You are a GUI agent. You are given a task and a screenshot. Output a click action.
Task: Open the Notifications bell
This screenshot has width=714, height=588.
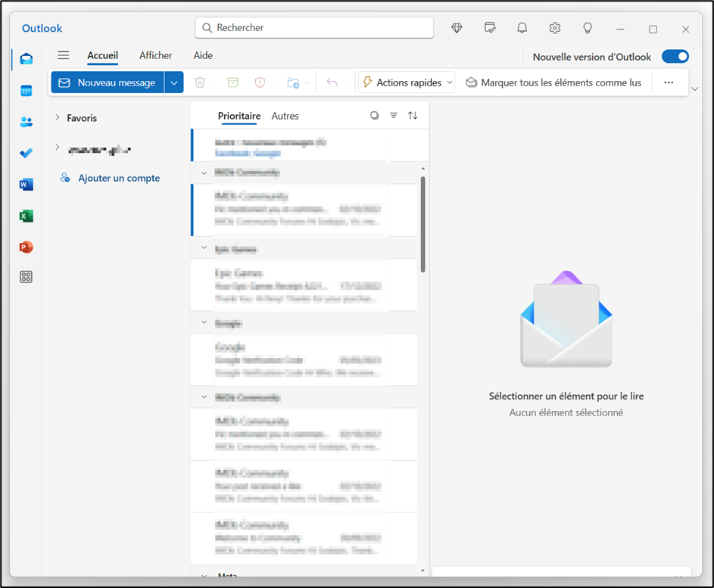(x=522, y=27)
